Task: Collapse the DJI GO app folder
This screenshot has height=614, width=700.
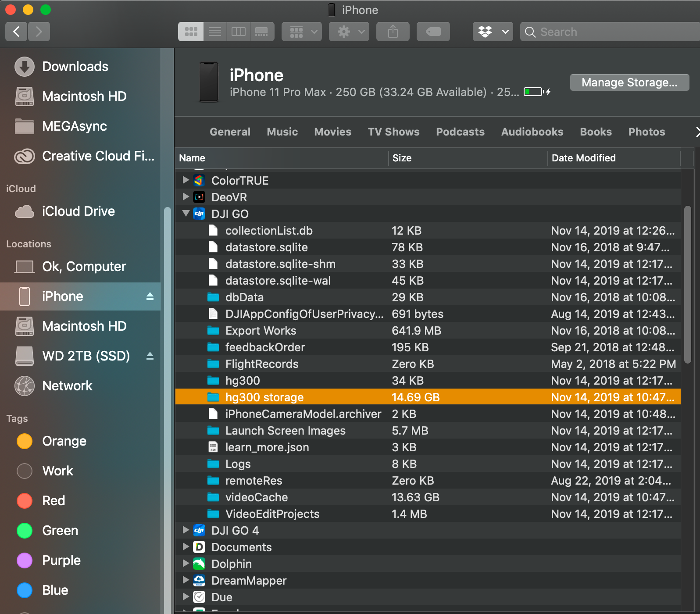Action: 186,214
